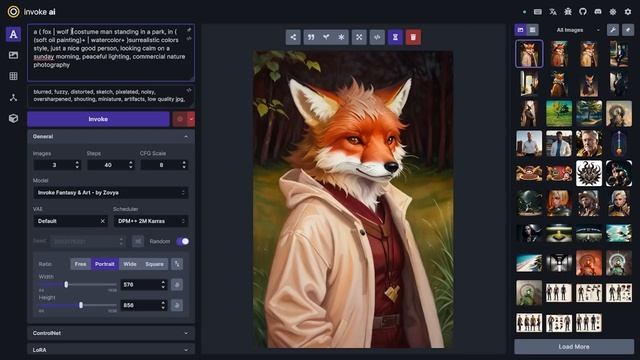Open the All Images board dropdown
Viewport: 640px width, 360px height.
pos(576,30)
